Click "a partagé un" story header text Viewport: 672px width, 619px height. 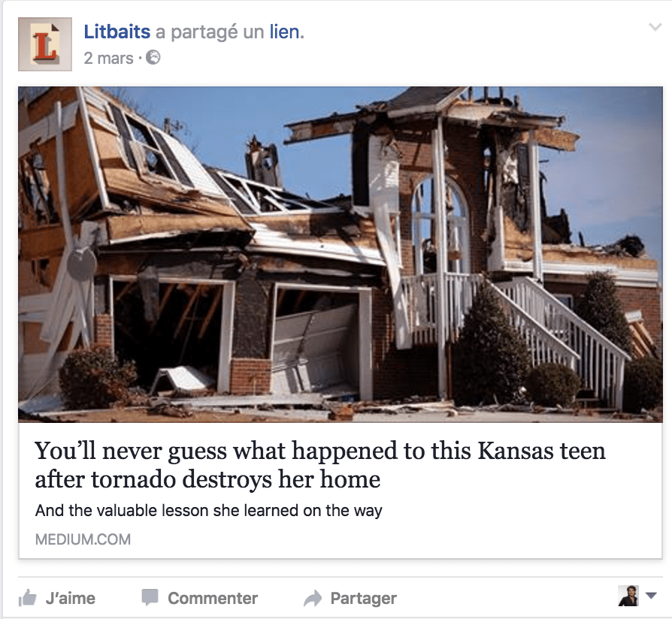point(210,32)
